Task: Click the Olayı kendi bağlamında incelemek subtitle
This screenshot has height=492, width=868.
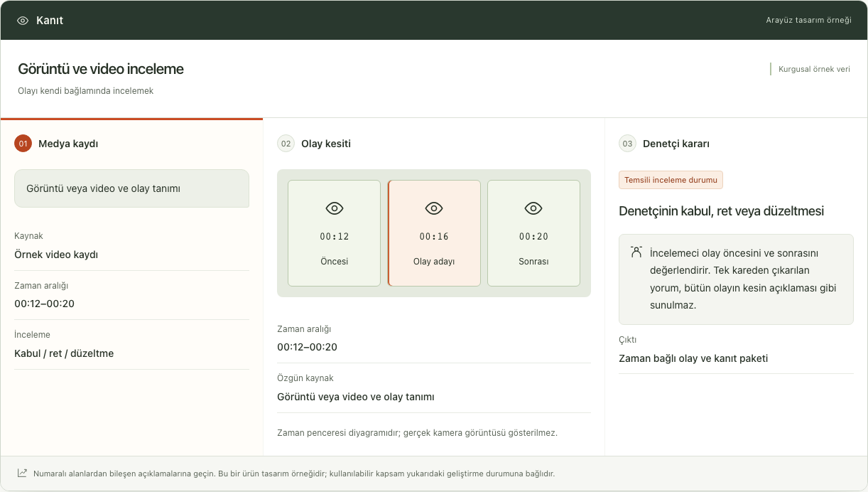Action: (x=86, y=91)
